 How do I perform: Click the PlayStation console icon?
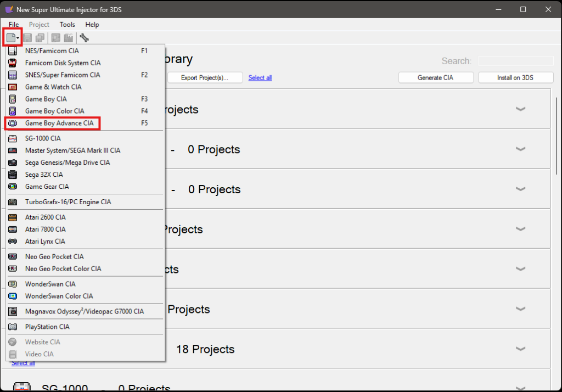13,327
